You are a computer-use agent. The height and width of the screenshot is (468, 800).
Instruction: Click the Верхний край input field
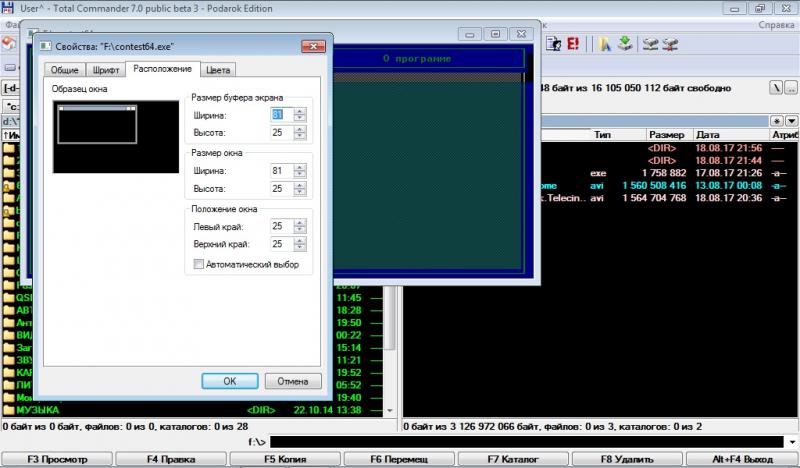279,243
